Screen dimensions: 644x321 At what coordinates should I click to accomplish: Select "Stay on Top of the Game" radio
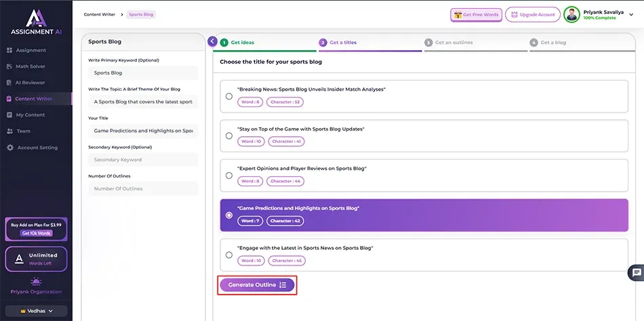(x=229, y=135)
